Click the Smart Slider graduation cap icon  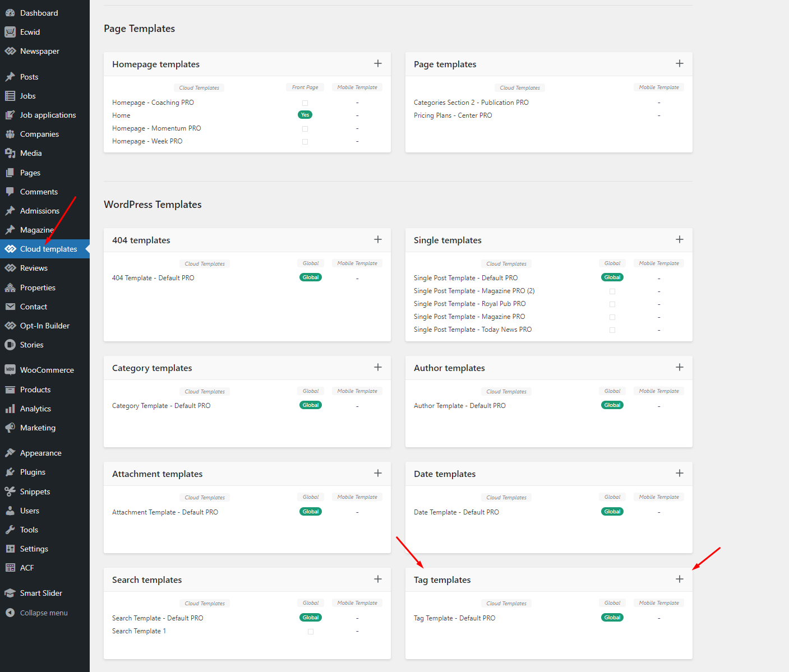(10, 593)
